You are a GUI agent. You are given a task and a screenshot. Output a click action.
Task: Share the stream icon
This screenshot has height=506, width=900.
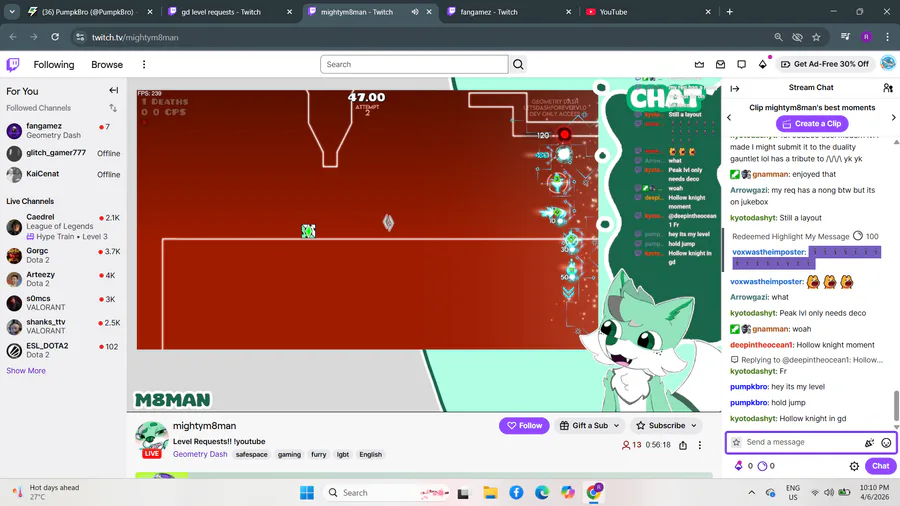tap(683, 445)
